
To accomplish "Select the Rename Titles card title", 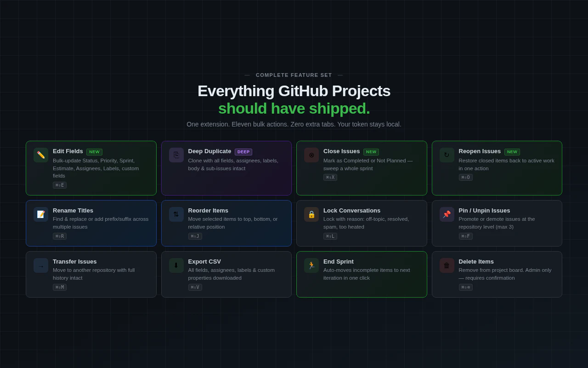I will pyautogui.click(x=73, y=211).
